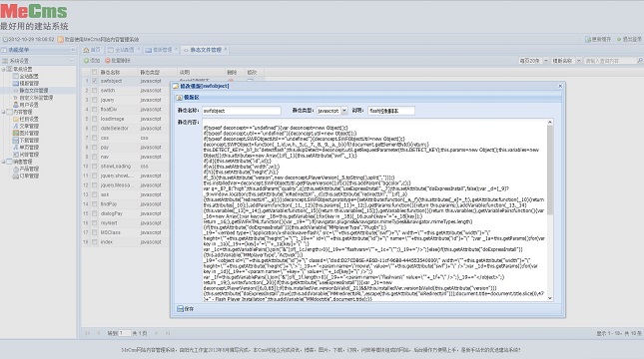Click the textarea vertical scrollbar thumb
644x359 pixels.
[550, 170]
